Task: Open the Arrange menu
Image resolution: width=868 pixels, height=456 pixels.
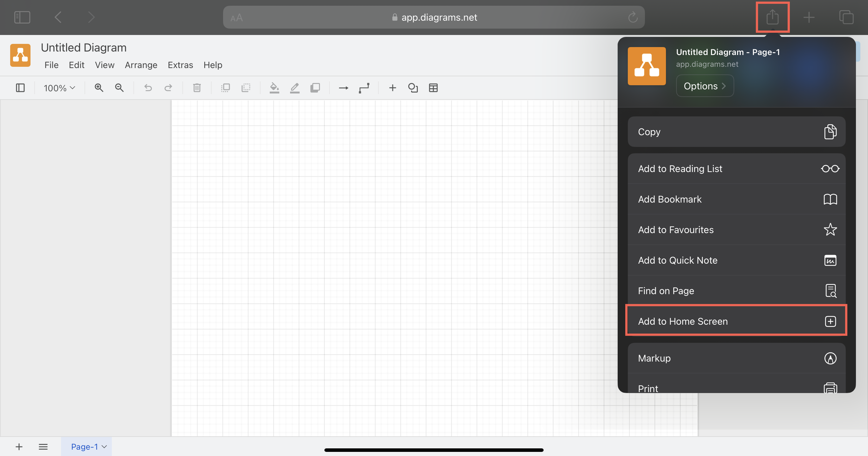Action: click(x=141, y=65)
